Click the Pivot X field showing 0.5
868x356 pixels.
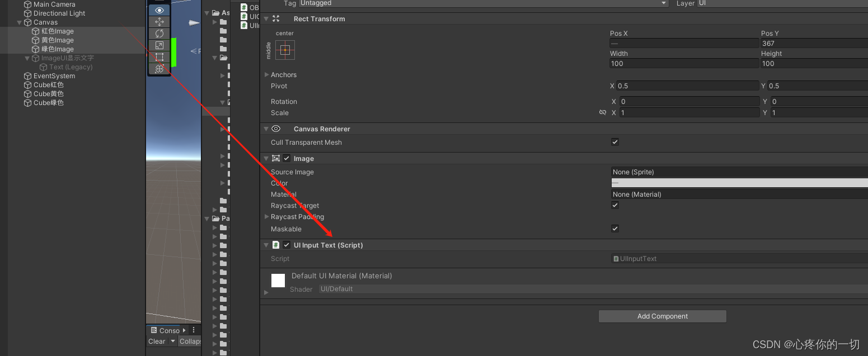[687, 86]
